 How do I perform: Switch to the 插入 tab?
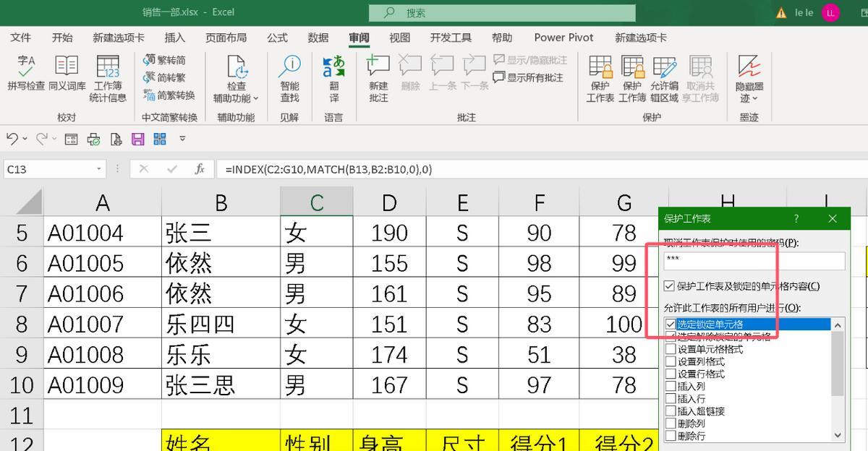175,38
